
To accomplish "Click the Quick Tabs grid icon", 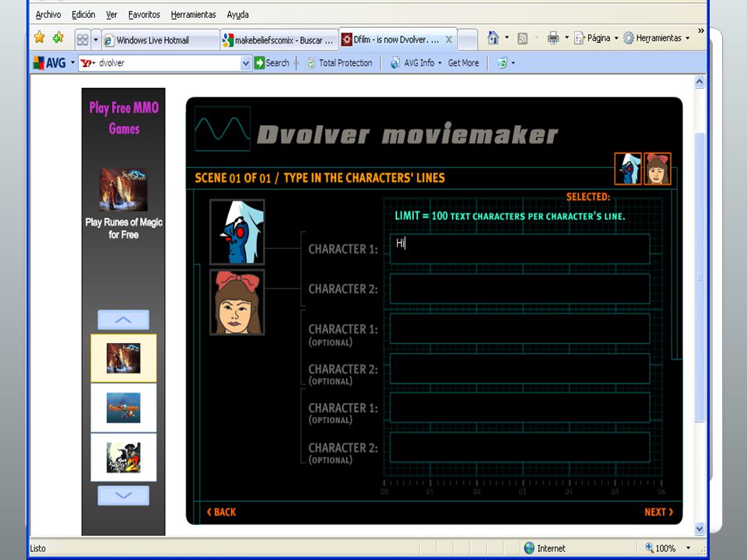I will tap(82, 40).
